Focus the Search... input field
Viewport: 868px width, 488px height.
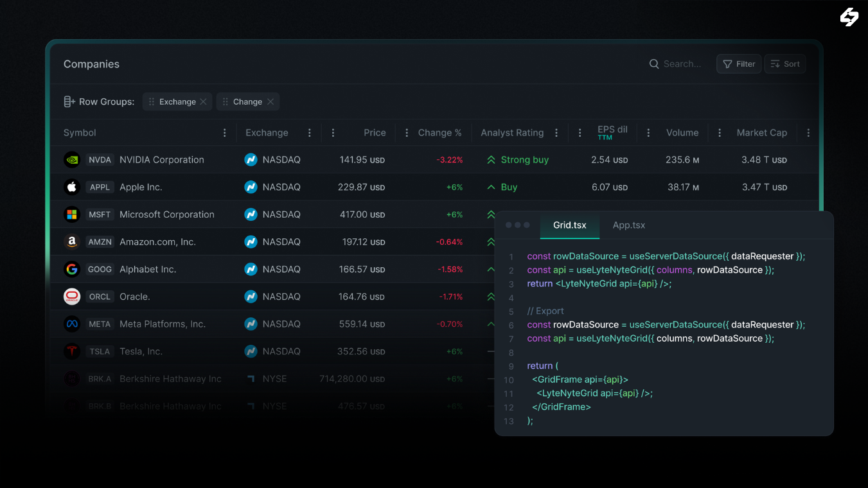682,64
